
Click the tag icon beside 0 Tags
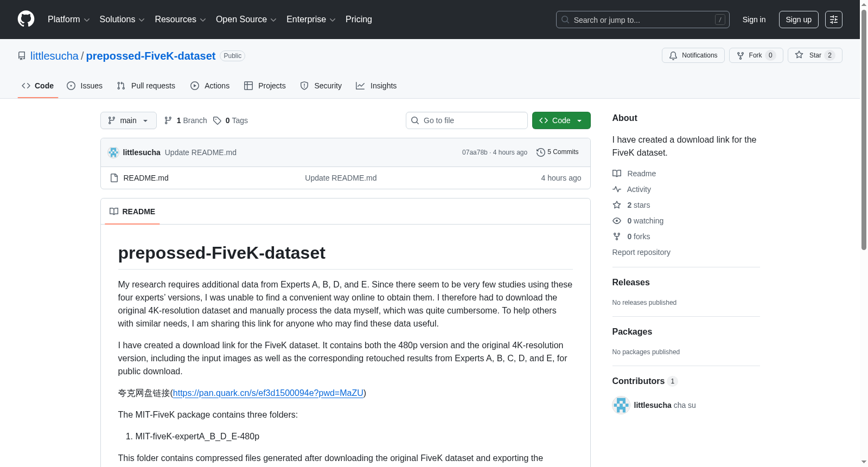(217, 120)
